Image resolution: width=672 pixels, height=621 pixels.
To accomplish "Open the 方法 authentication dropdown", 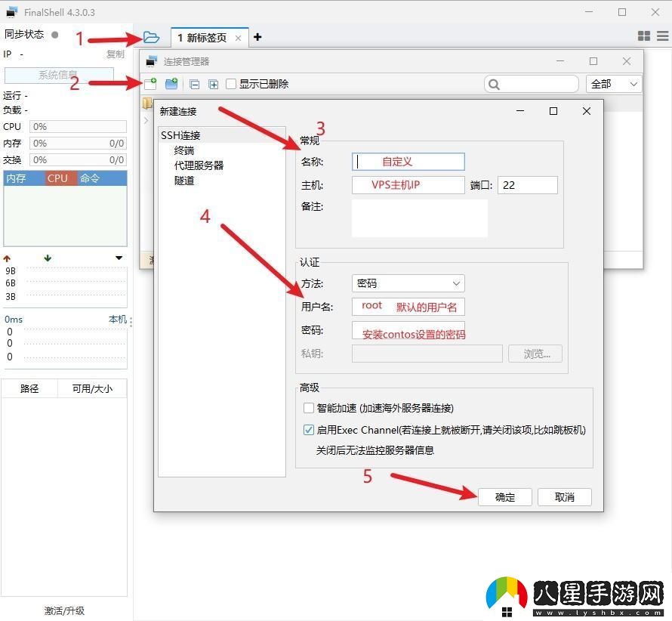I will (408, 283).
